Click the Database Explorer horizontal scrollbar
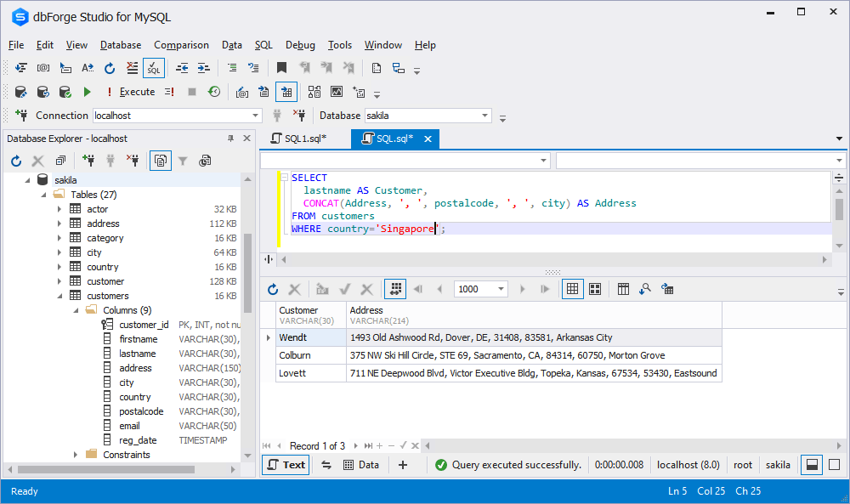Viewport: 850px width, 504px height. [x=106, y=469]
